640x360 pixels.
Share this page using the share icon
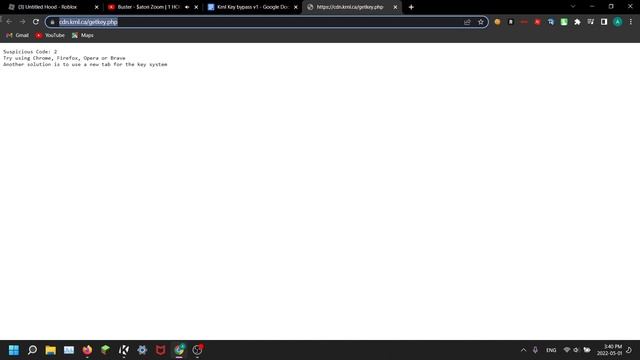(467, 22)
